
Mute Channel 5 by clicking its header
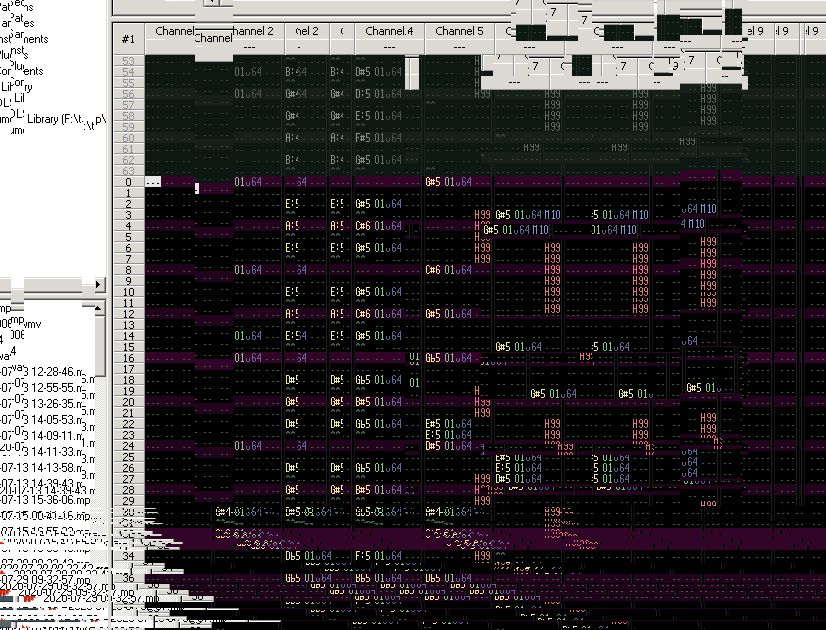click(458, 31)
